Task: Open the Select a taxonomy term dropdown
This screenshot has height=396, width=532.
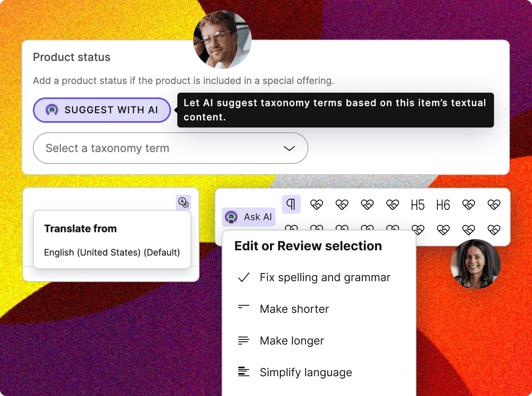Action: tap(170, 148)
